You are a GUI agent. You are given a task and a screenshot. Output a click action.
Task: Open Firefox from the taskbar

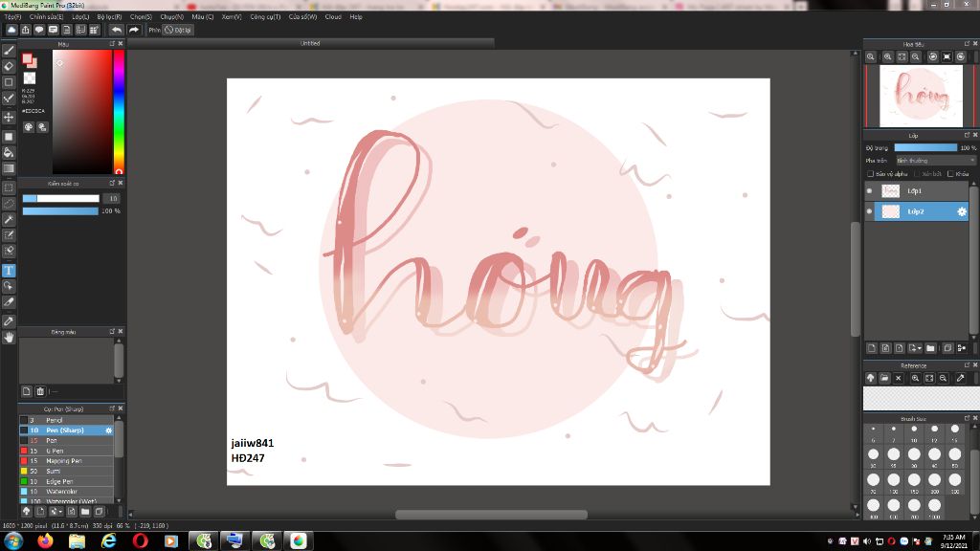(x=45, y=540)
